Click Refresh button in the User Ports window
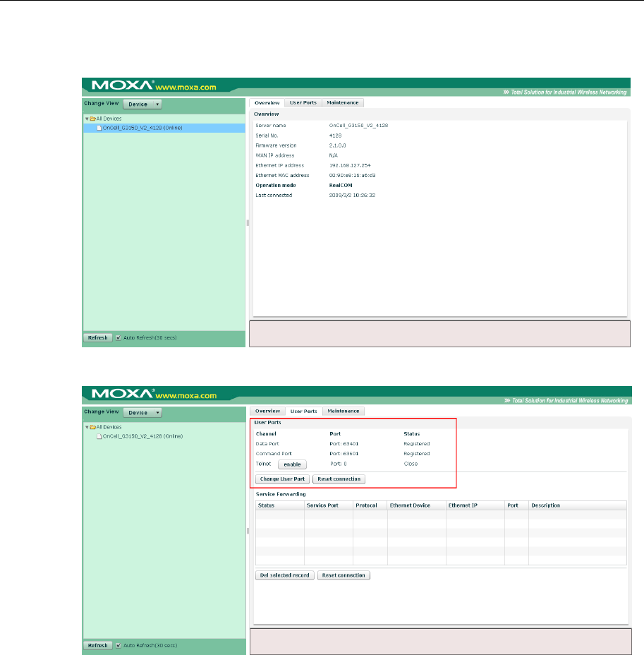 point(97,645)
